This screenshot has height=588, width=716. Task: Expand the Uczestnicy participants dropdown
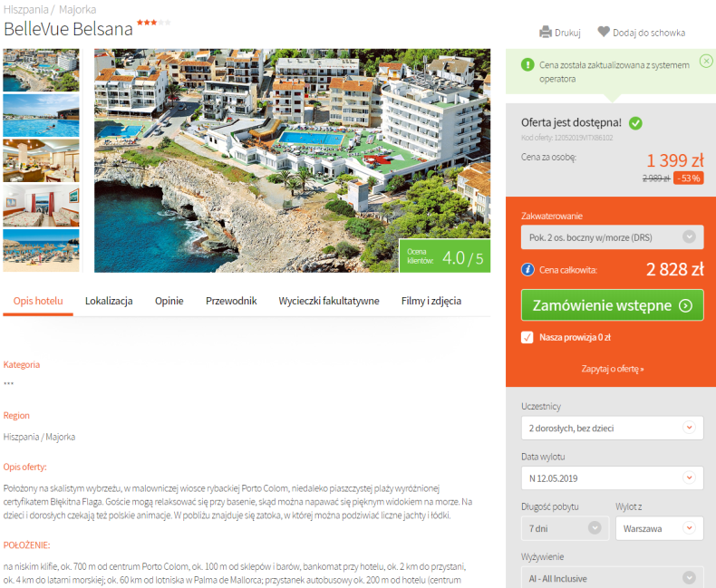point(612,429)
